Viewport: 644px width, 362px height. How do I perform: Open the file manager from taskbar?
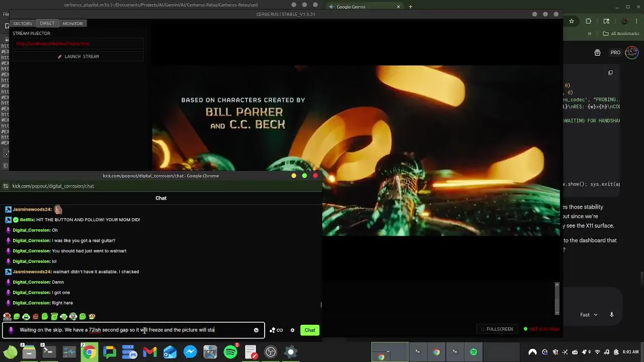pos(29,352)
